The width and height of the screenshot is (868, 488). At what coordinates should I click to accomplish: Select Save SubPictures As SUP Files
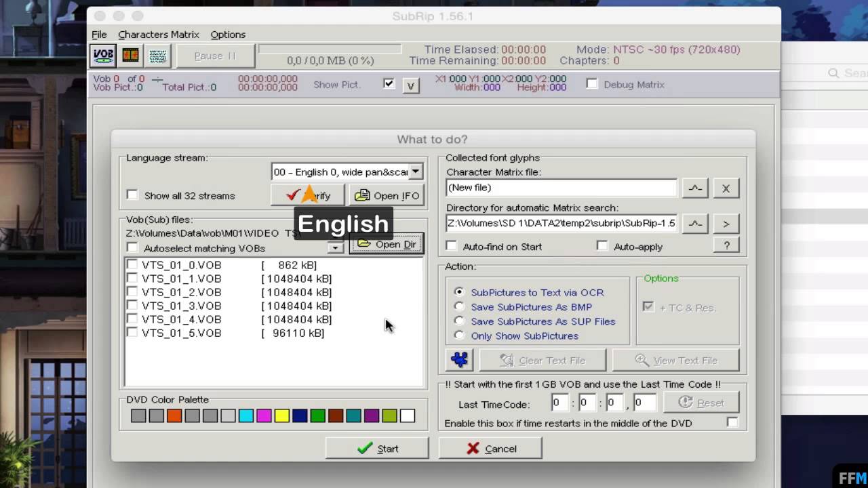coord(459,321)
